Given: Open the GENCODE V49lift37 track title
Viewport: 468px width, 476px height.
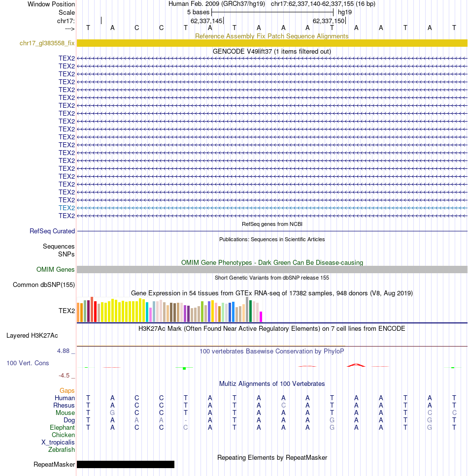Looking at the screenshot, I should 271,51.
